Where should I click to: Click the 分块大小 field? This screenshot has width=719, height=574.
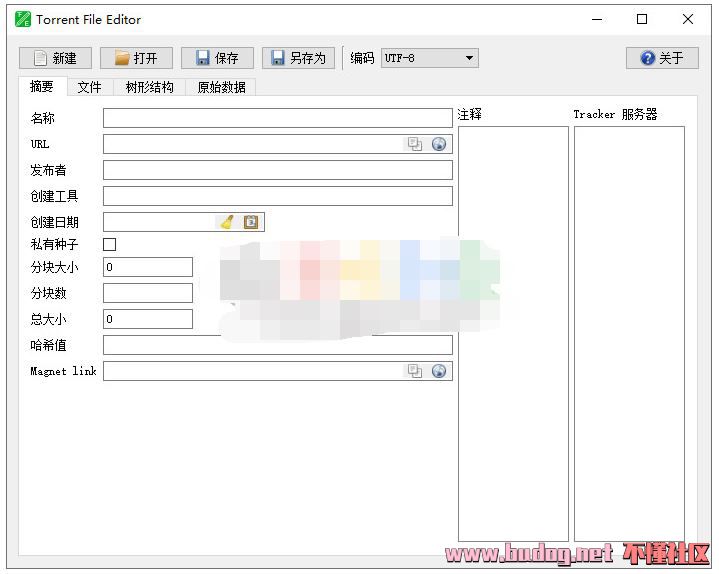(x=148, y=267)
